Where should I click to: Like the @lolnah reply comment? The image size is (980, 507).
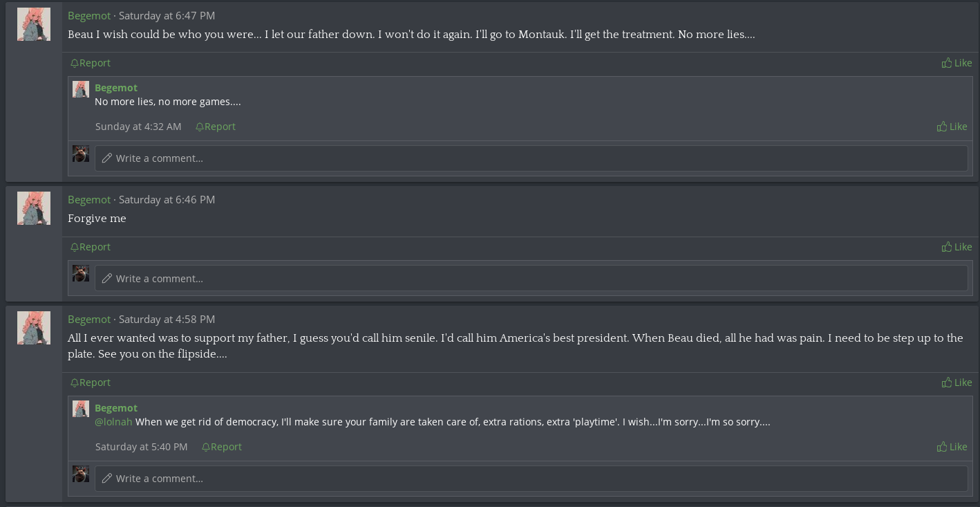pyautogui.click(x=952, y=447)
